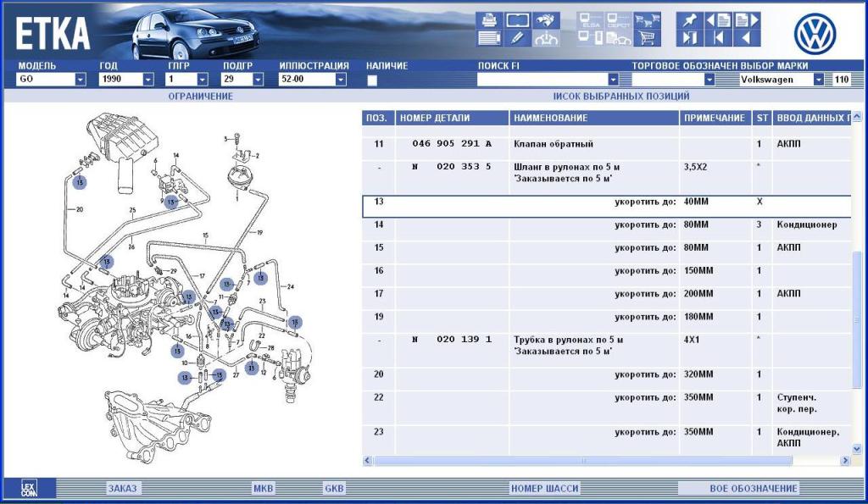Screen dimensions: 868x504
Task: Click the pushpin icon
Action: (690, 20)
